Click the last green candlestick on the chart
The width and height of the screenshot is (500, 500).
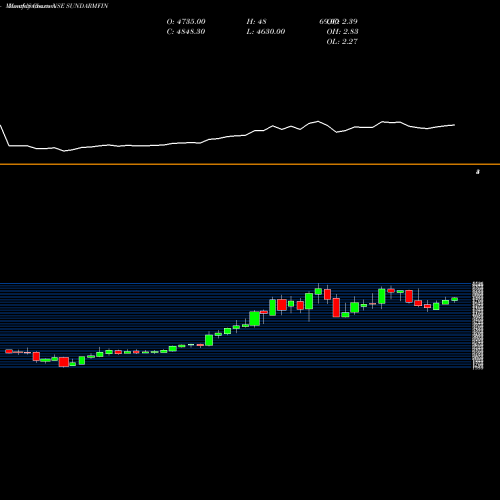tap(455, 299)
